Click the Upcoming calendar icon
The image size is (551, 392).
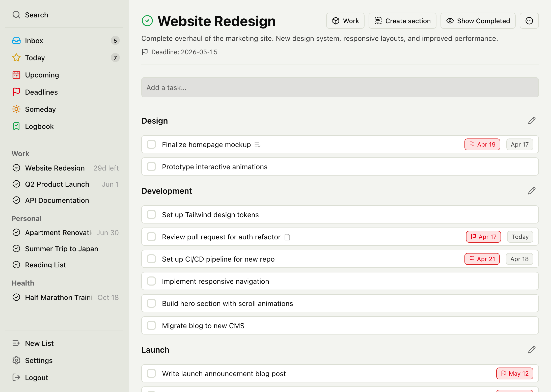[16, 75]
